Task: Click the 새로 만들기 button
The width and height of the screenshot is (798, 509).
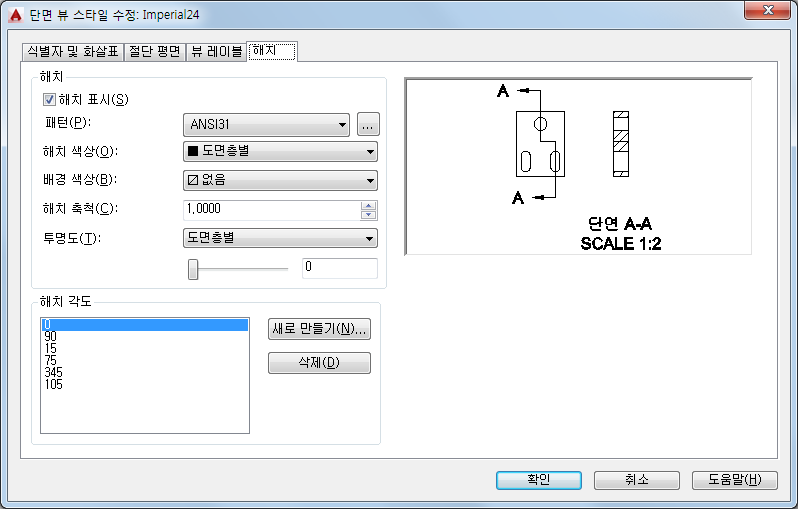Action: (x=319, y=329)
